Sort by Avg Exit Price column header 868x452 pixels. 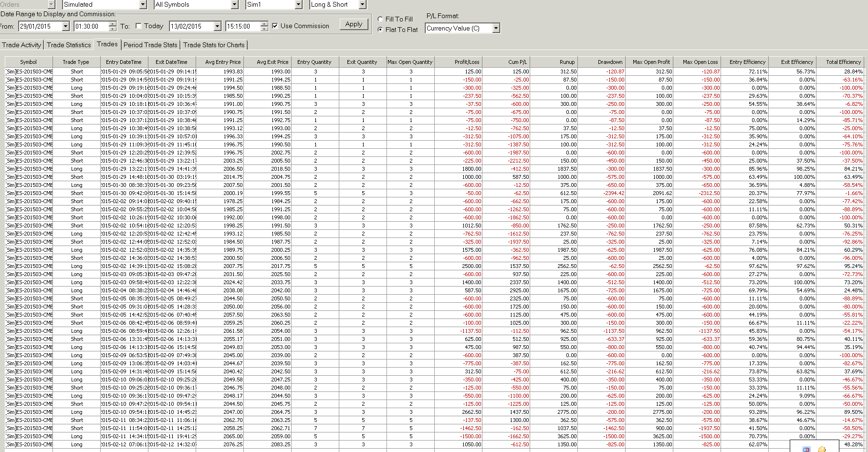[x=267, y=62]
